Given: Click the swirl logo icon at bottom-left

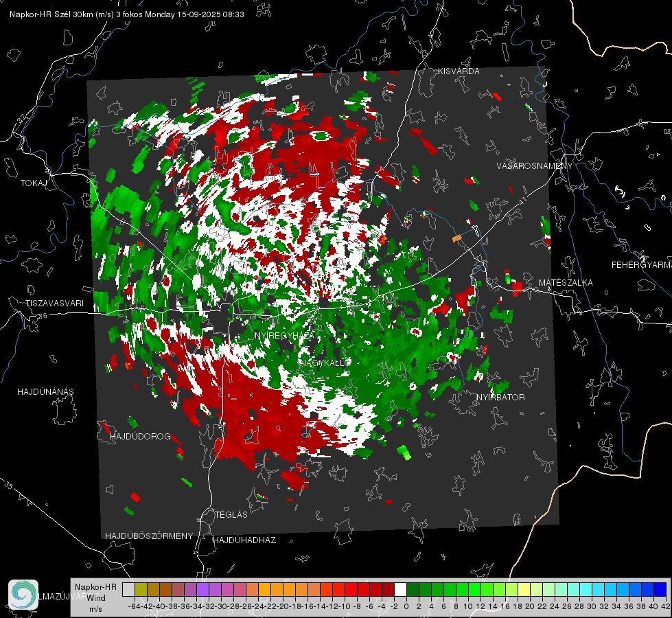Looking at the screenshot, I should pos(23,595).
